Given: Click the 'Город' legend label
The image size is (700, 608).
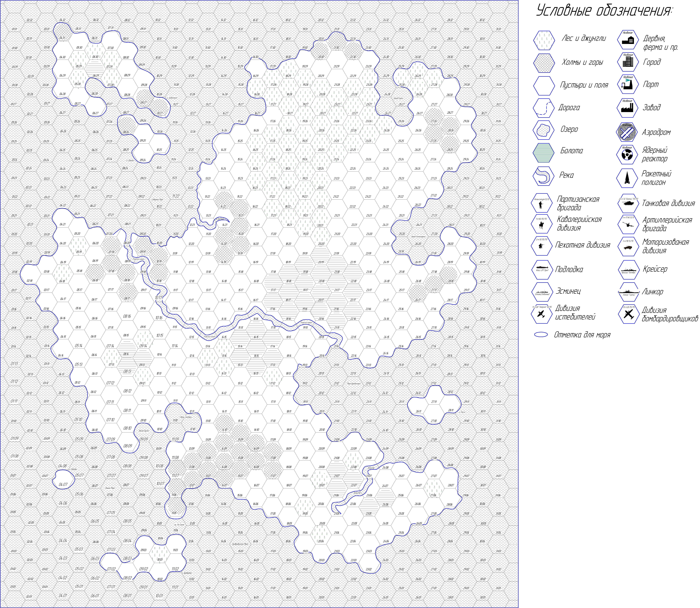Looking at the screenshot, I should pos(652,62).
